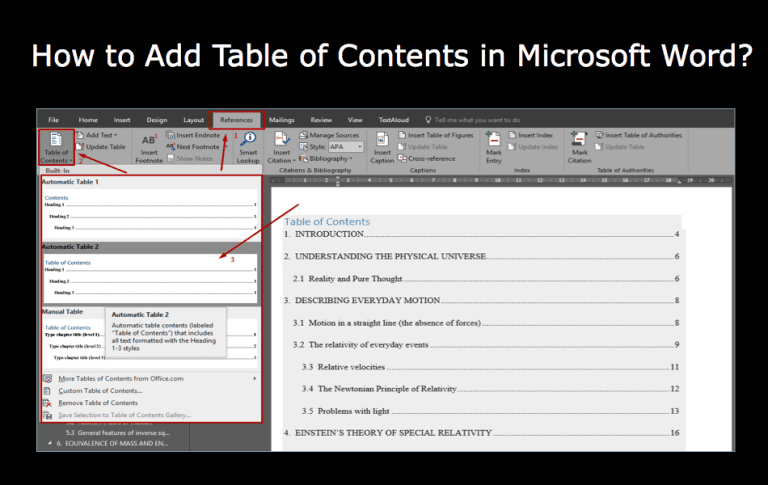
Task: Click Save Selection to Table of Contents Gallery
Action: tap(124, 415)
